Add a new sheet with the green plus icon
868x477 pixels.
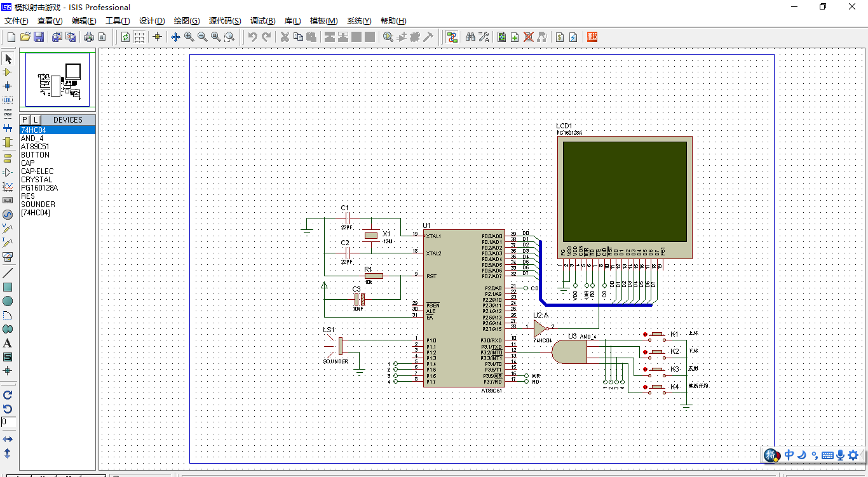(515, 37)
